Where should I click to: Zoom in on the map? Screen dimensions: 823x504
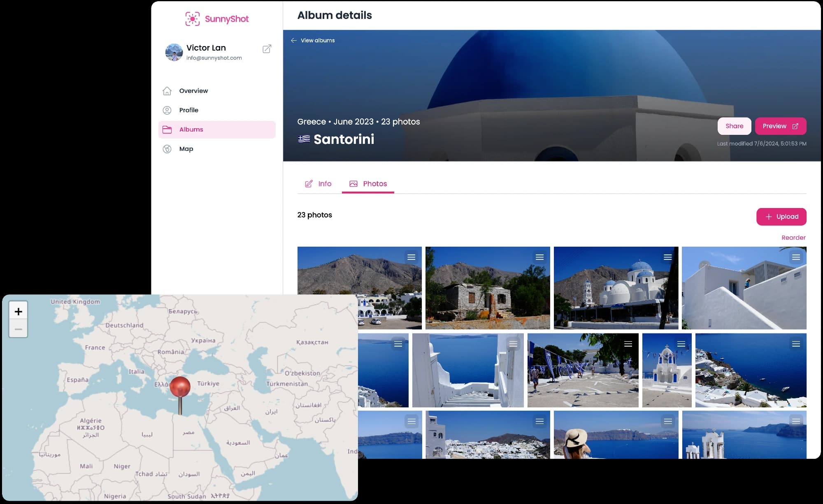[x=18, y=312]
